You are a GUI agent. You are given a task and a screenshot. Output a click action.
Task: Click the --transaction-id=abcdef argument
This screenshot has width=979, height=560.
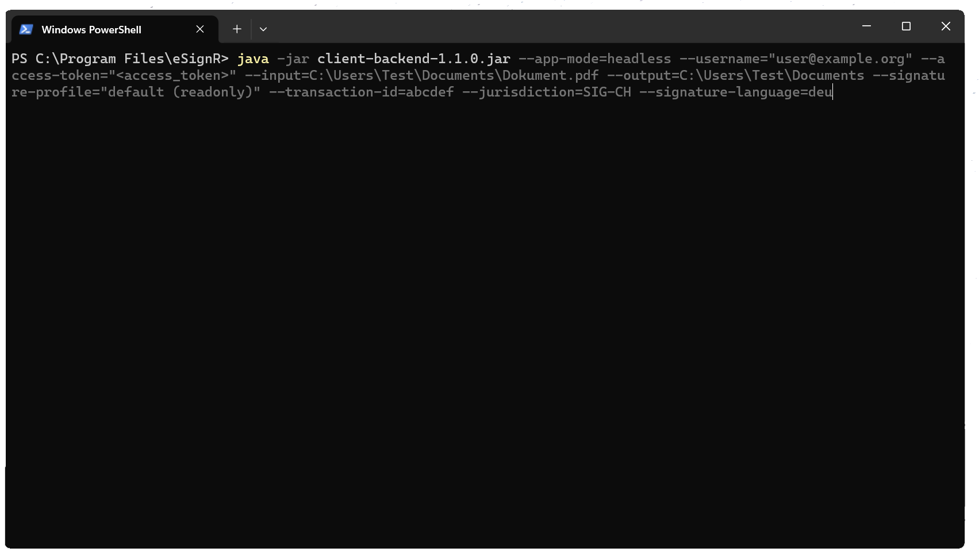pos(362,92)
